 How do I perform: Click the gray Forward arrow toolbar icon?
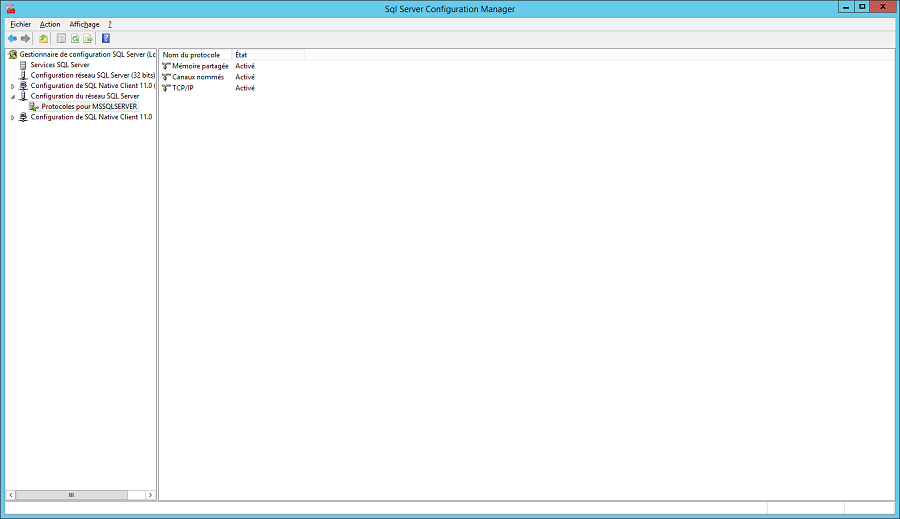pyautogui.click(x=25, y=38)
